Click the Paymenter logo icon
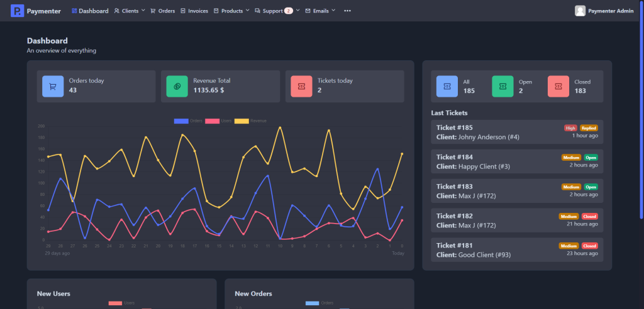Viewport: 644px width, 309px height. point(17,11)
